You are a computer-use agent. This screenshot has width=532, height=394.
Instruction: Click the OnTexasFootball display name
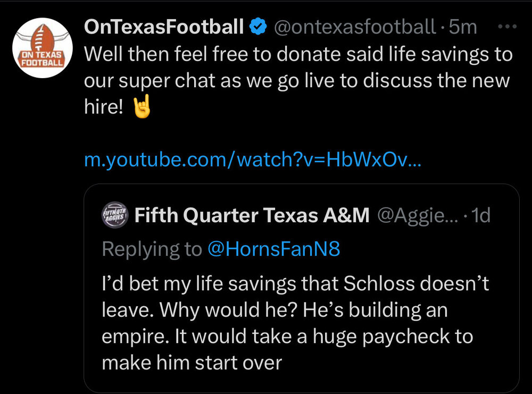click(164, 27)
